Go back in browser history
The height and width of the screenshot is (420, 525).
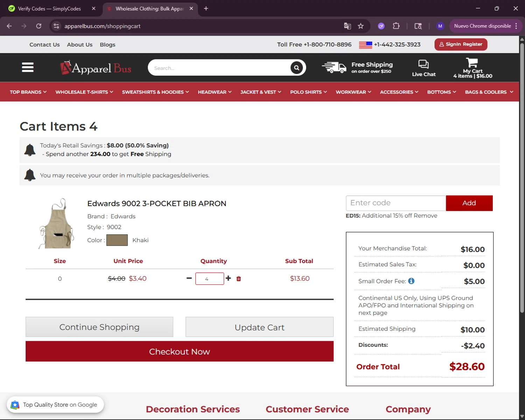9,26
